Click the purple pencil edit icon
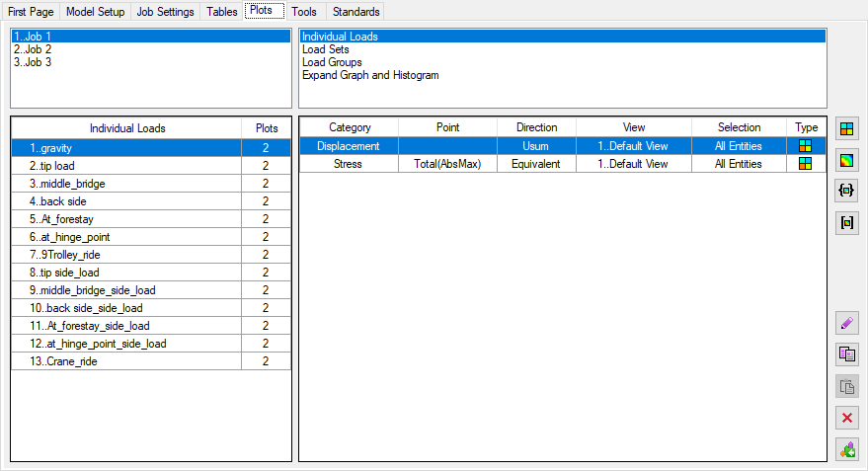The height and width of the screenshot is (471, 868). click(x=846, y=323)
